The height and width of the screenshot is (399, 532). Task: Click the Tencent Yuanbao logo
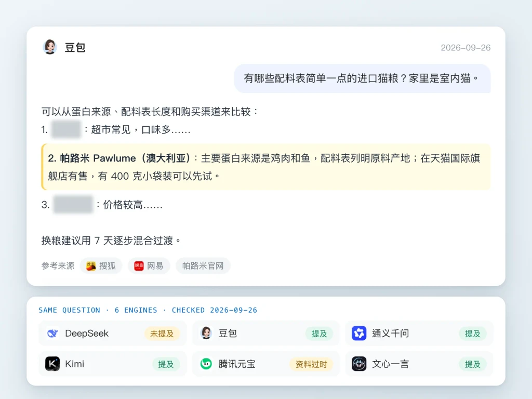206,364
